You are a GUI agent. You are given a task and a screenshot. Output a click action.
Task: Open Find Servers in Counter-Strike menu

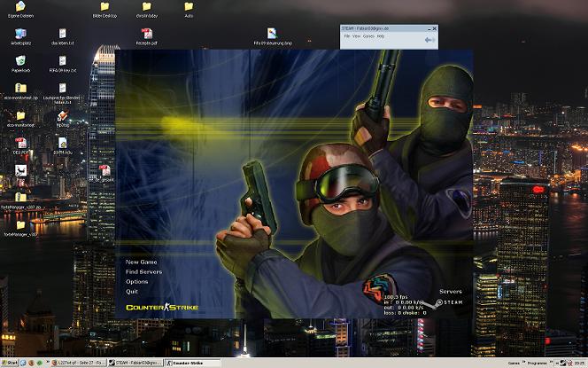coord(143,272)
